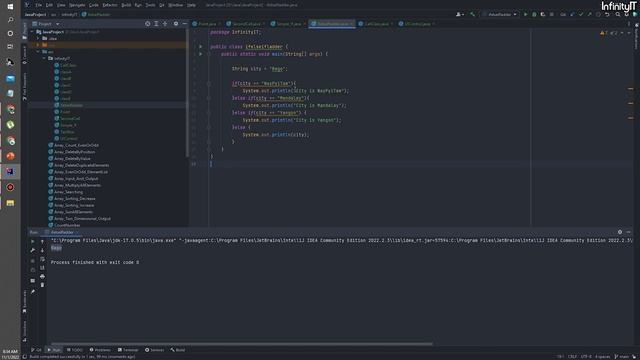Open the Build menu
Screen dimensions: 640x360
coord(126,5)
